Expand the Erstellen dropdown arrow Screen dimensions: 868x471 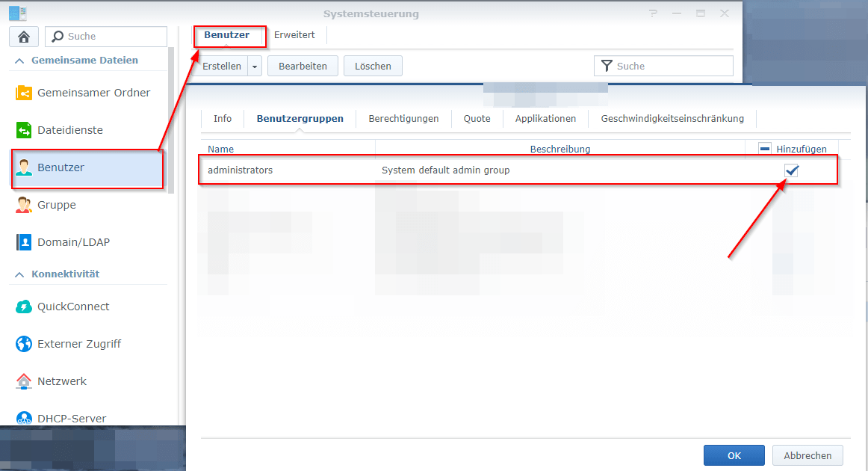[x=255, y=67]
